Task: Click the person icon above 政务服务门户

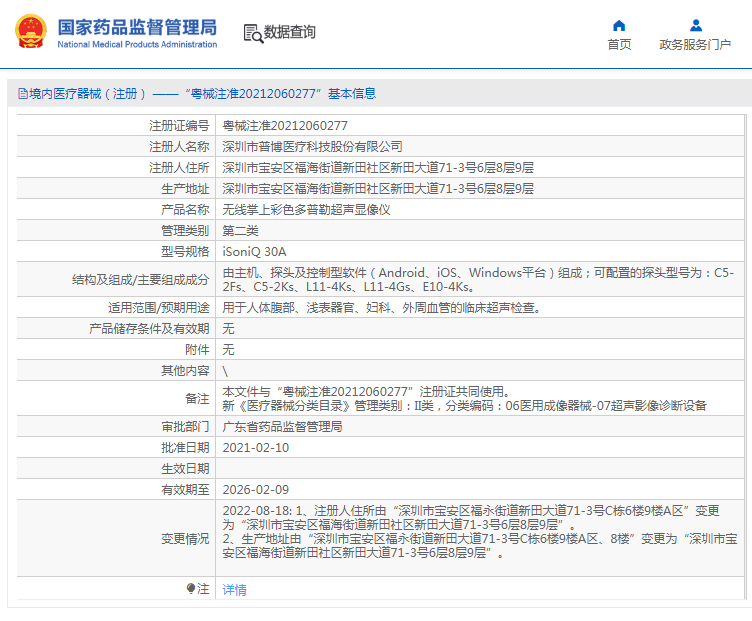Action: [x=696, y=25]
